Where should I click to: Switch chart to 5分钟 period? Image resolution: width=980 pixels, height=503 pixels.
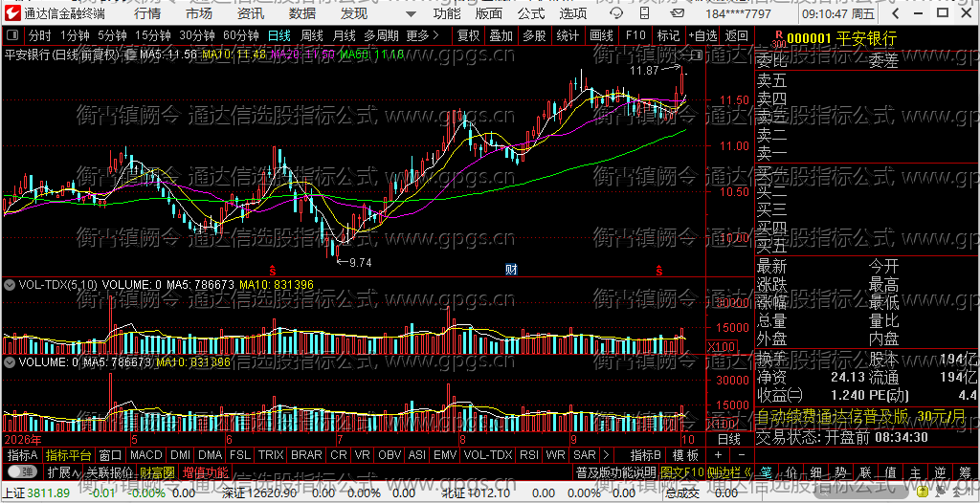coord(112,35)
